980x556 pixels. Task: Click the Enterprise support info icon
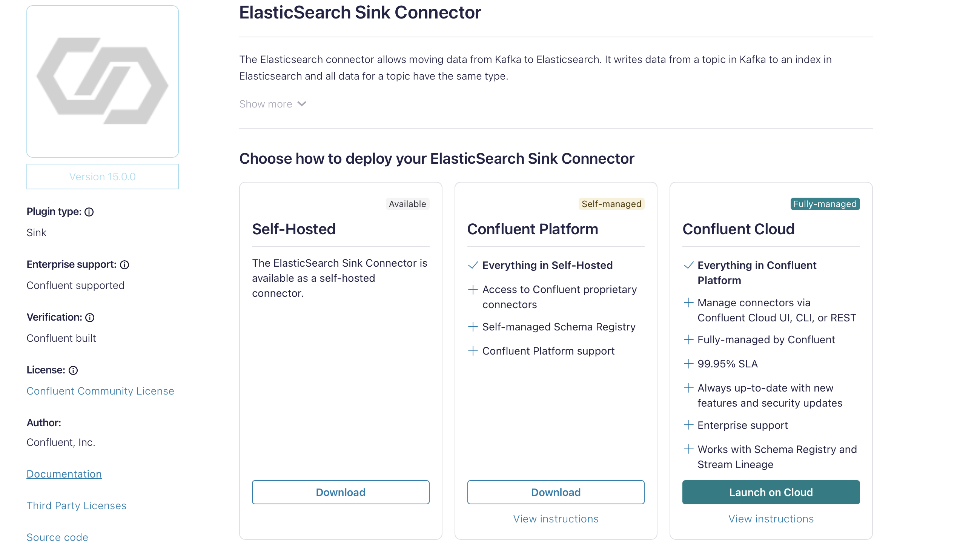point(124,265)
